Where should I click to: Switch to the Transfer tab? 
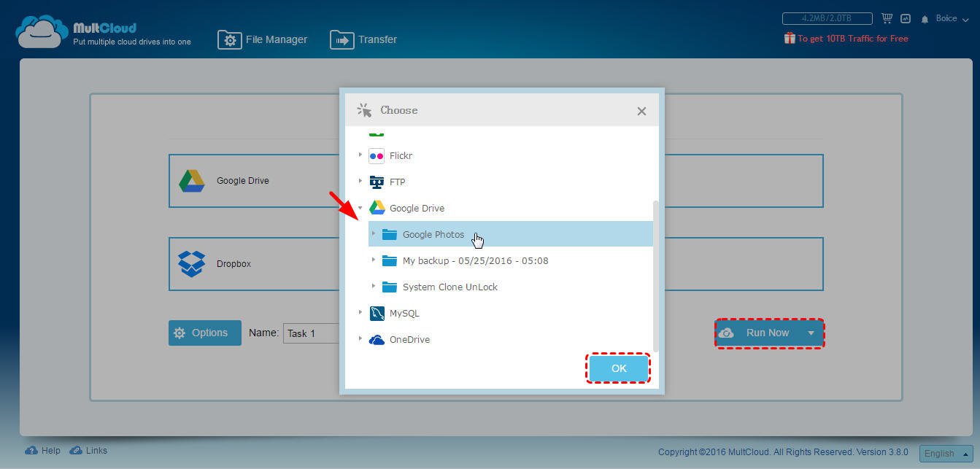pyautogui.click(x=363, y=39)
